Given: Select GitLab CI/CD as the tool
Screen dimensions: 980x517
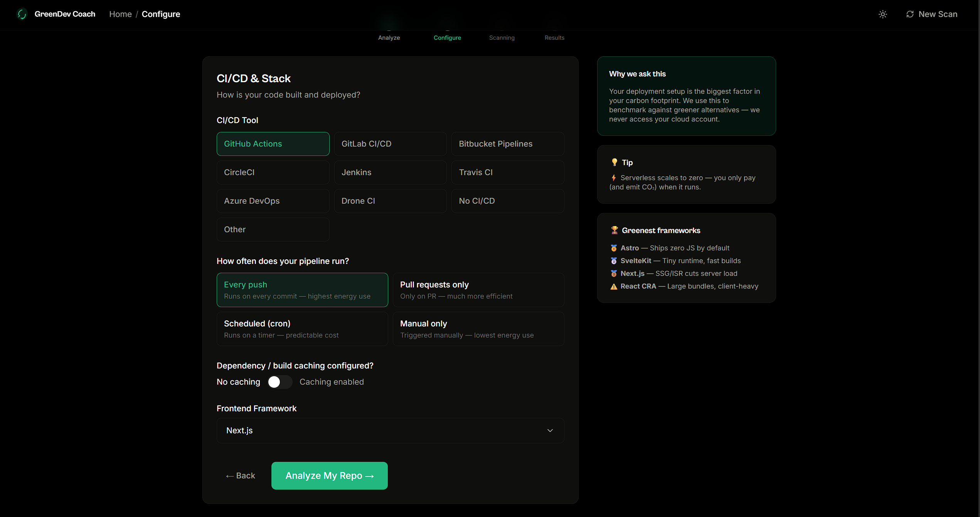Looking at the screenshot, I should 390,144.
